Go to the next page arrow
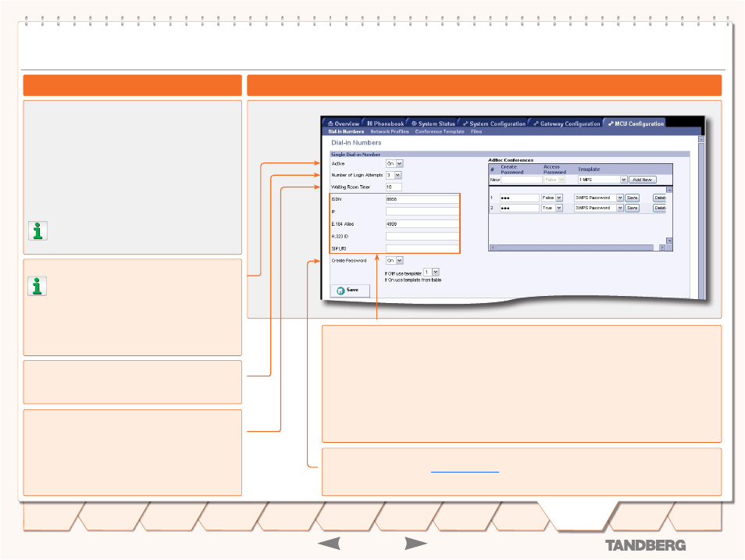Viewport: 745px width, 560px height. click(x=415, y=544)
